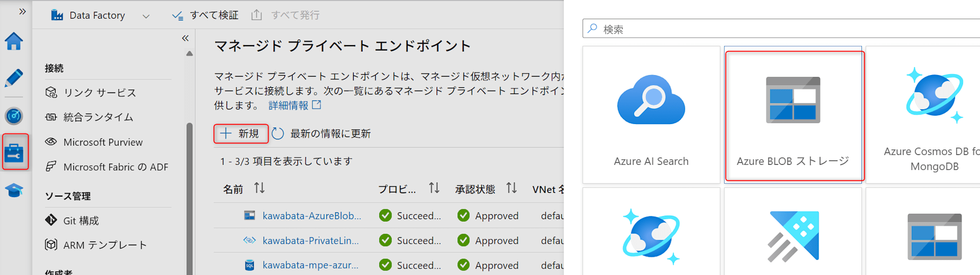Sort by プロビ... column arrows
This screenshot has width=980, height=275.
click(434, 188)
